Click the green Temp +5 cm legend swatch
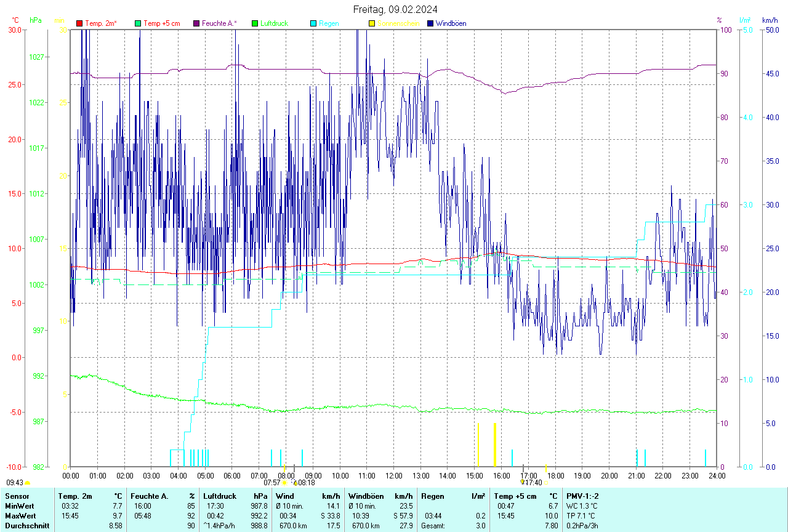This screenshot has height=532, width=788. (x=138, y=23)
